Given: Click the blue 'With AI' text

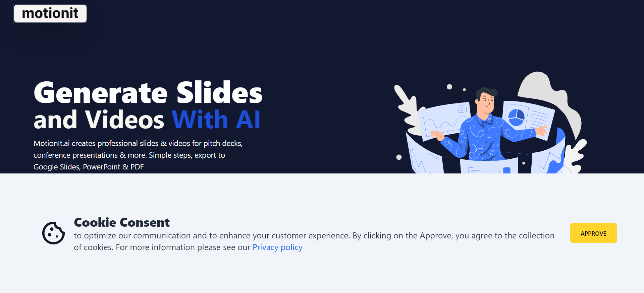Looking at the screenshot, I should (x=216, y=120).
